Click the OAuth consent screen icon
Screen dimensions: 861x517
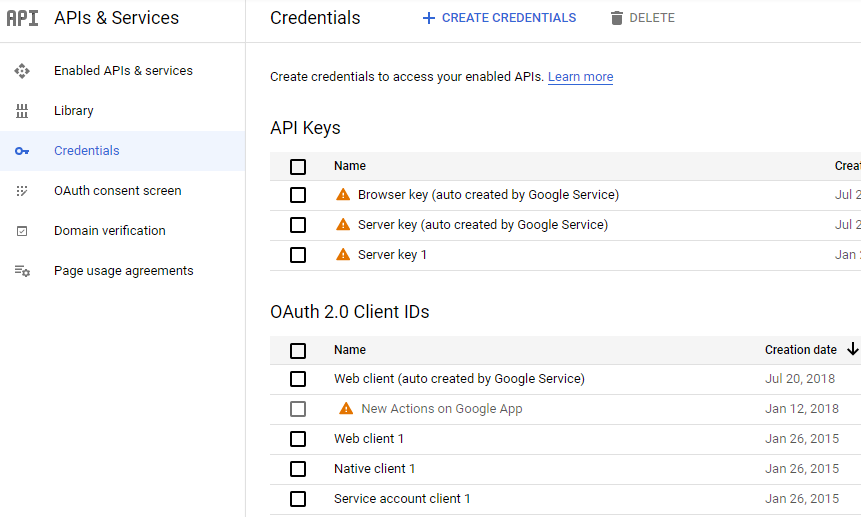[22, 191]
